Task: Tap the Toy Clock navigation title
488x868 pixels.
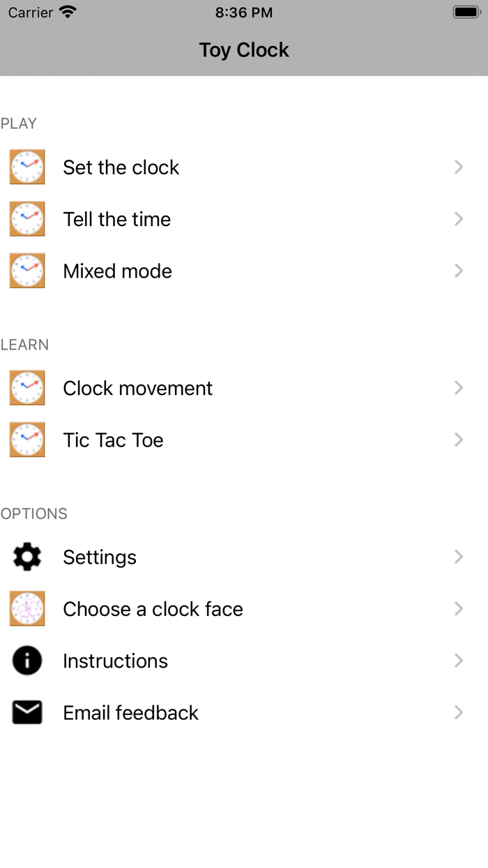Action: pyautogui.click(x=244, y=50)
